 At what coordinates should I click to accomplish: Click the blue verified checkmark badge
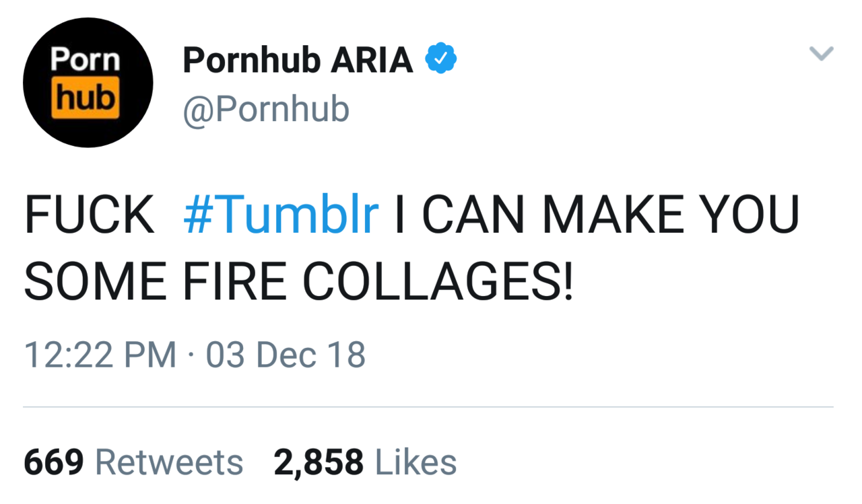pos(441,59)
